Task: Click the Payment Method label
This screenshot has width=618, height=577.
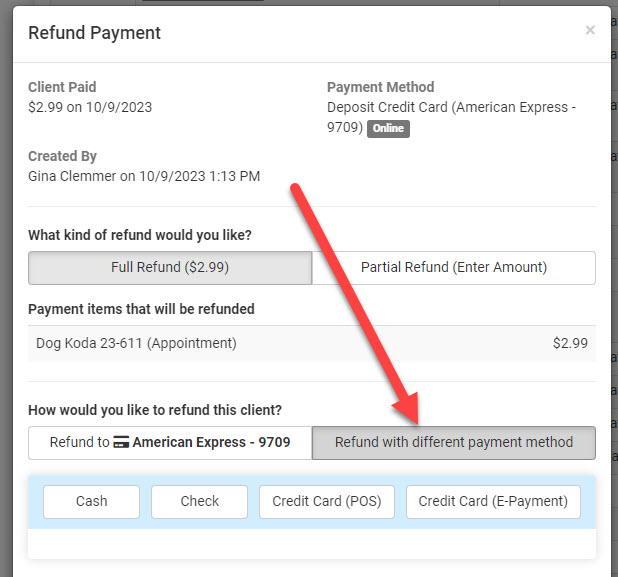Action: [381, 87]
